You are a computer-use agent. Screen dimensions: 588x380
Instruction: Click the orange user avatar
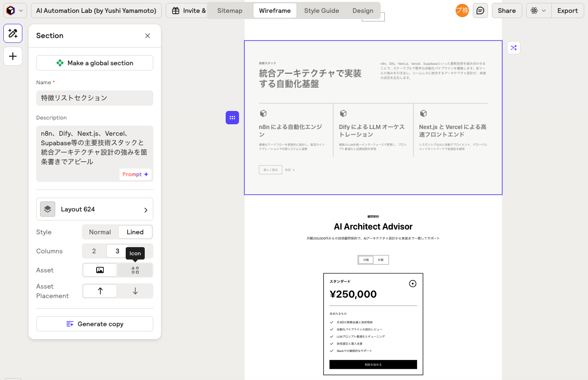click(462, 10)
